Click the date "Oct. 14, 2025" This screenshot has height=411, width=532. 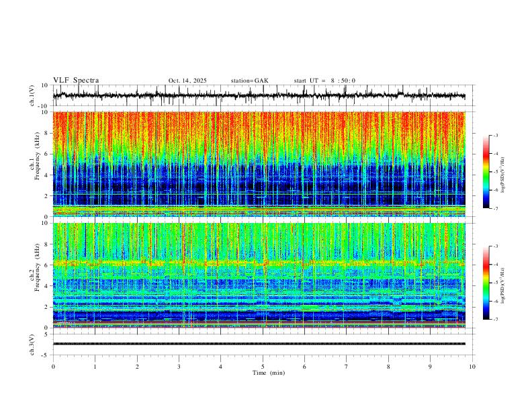187,81
